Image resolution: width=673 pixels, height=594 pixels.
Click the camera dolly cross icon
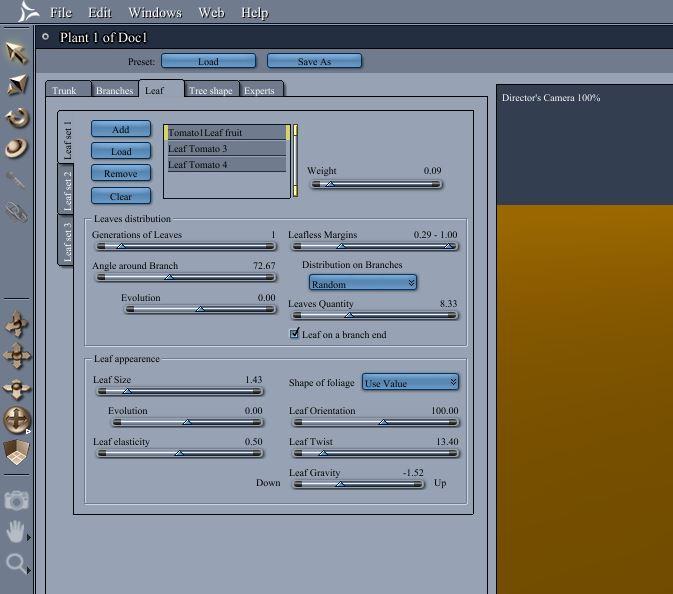point(17,323)
